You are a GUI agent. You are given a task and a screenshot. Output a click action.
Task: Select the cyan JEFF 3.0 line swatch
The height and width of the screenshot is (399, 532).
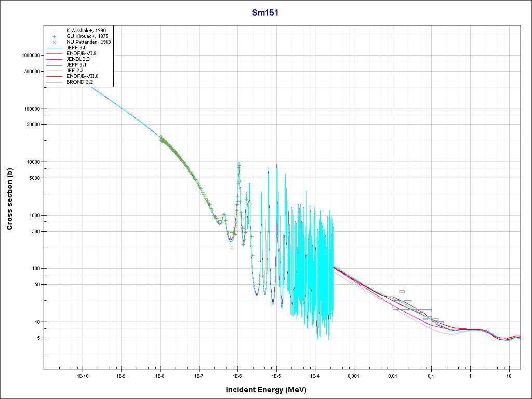click(54, 47)
